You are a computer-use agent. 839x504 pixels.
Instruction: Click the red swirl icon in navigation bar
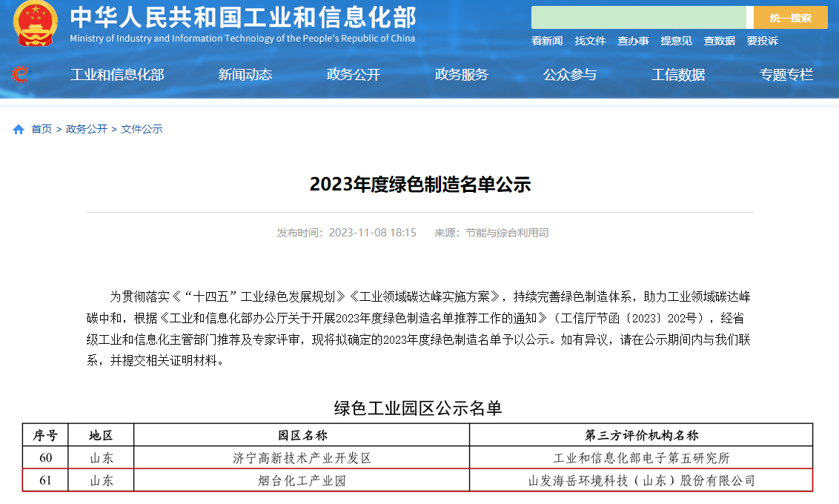(x=20, y=74)
